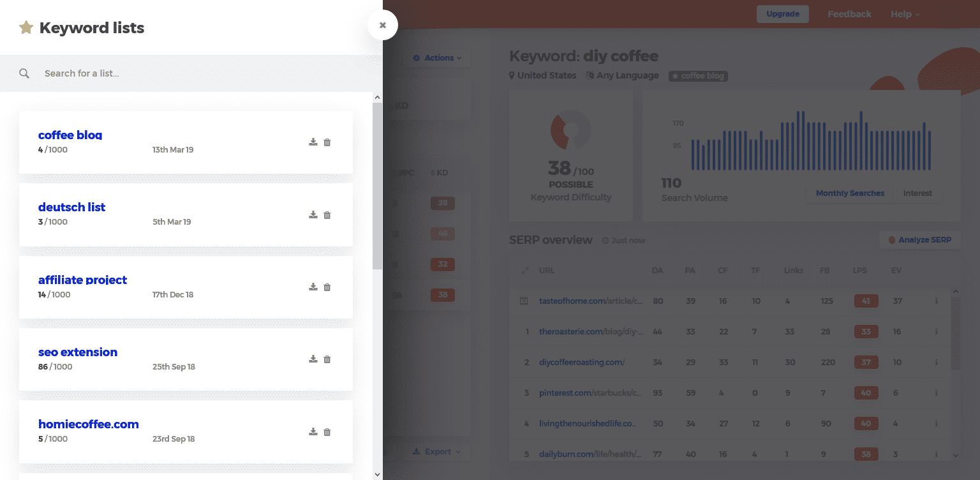Open more options for livingthenourishedlife row
Image resolution: width=980 pixels, height=480 pixels.
click(x=936, y=423)
